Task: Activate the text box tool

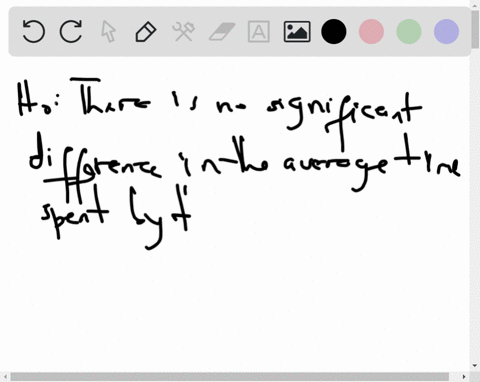Action: coord(259,32)
